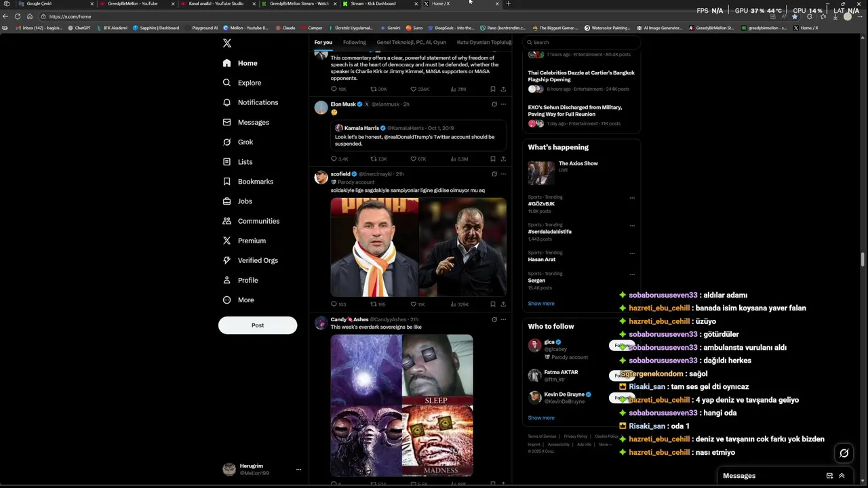
Task: Open Jobs in the sidebar
Action: click(237, 201)
